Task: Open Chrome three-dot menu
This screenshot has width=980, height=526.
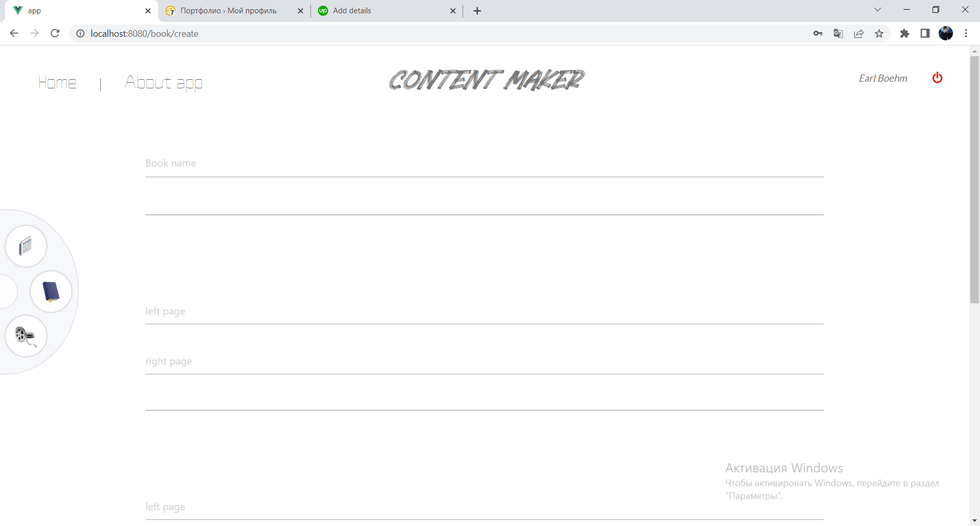Action: (966, 33)
